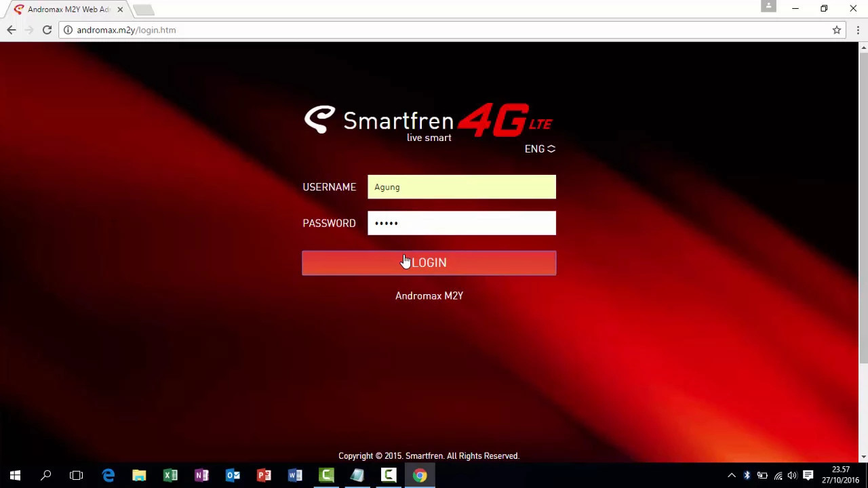Click the Copyright 2015 Smartfren footer text
This screenshot has width=868, height=488.
point(429,456)
